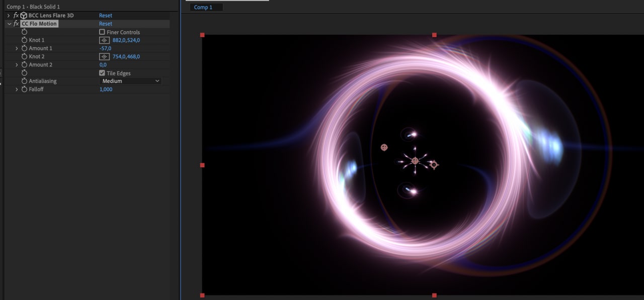Click the Amount 1 label
Screen dimensions: 644x300
[x=41, y=48]
